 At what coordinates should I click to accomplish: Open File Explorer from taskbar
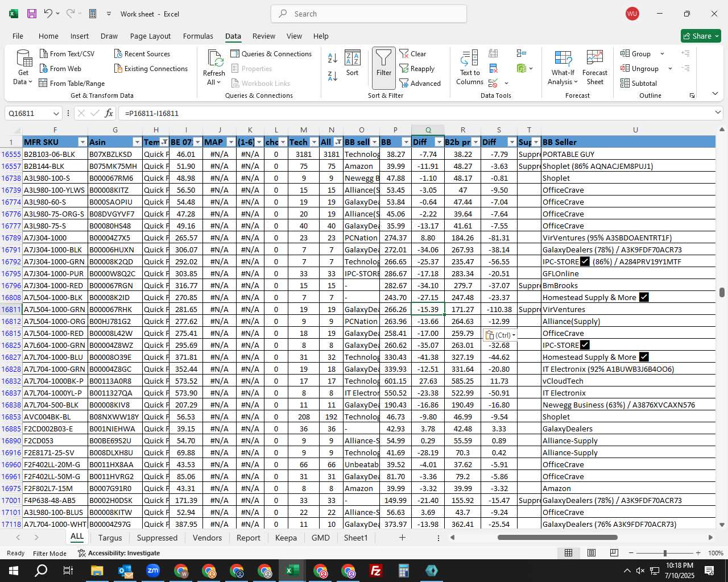pos(97,571)
